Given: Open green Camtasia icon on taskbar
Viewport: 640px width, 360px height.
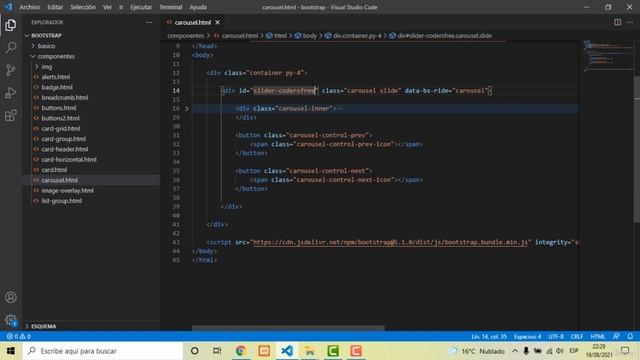Looking at the screenshot, I should [333, 351].
